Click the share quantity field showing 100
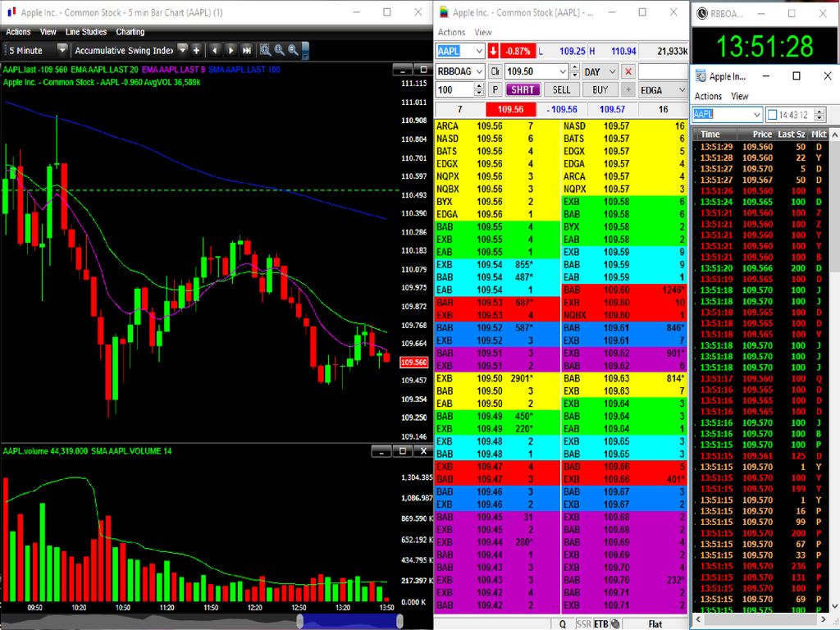This screenshot has height=630, width=840. point(454,89)
